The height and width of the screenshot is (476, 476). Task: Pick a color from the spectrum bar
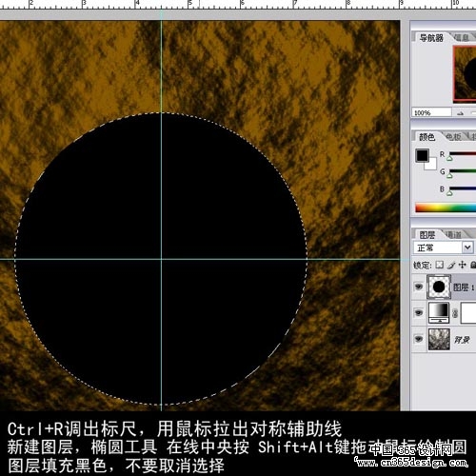coord(446,208)
